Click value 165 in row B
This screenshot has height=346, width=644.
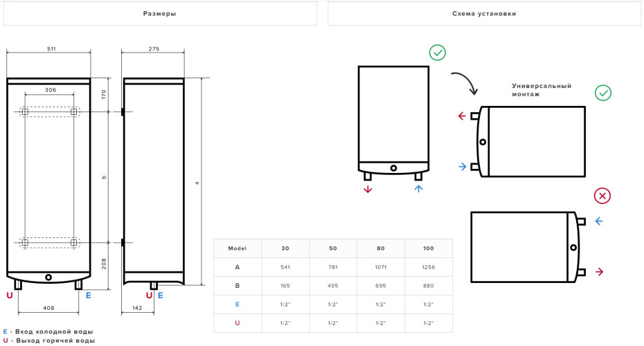click(285, 286)
